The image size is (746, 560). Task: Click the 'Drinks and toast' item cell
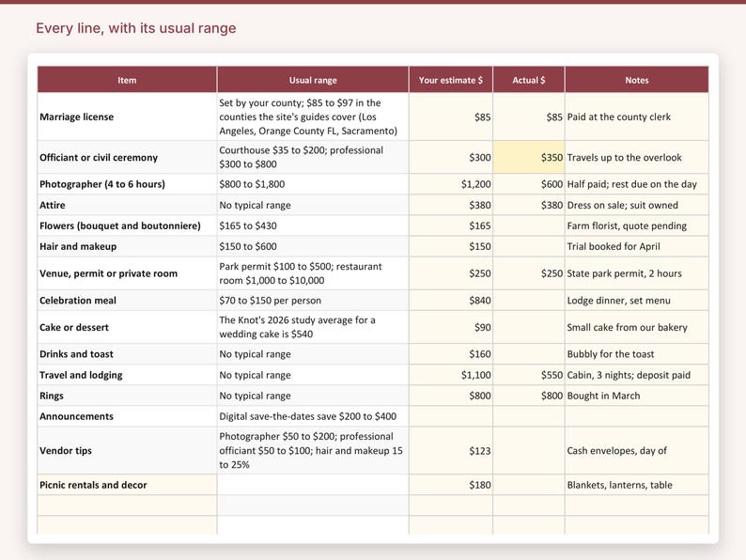[127, 354]
